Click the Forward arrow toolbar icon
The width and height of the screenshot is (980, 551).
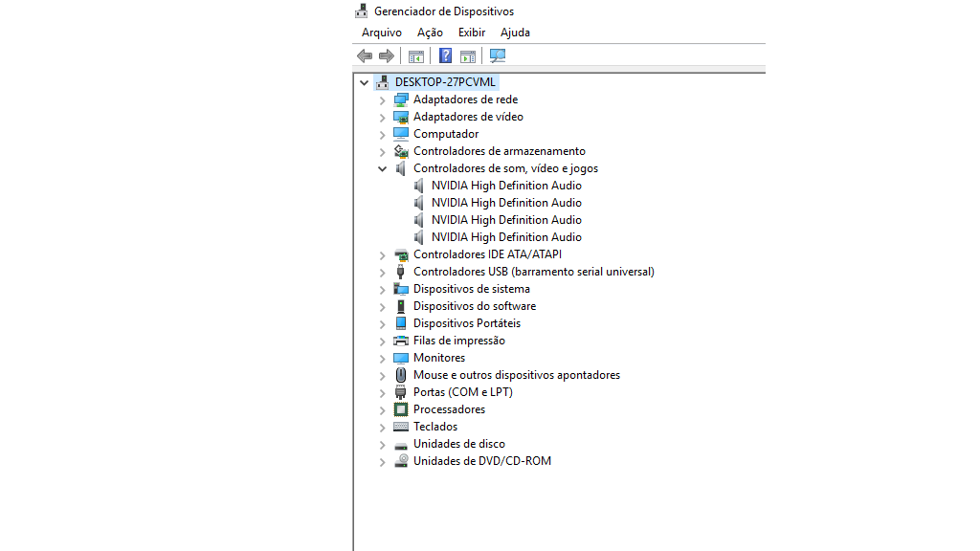pos(387,56)
